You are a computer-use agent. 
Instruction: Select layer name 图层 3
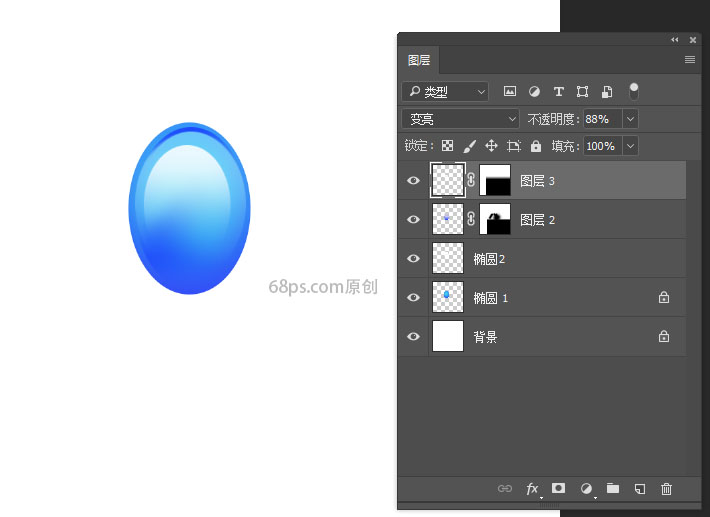[x=537, y=181]
